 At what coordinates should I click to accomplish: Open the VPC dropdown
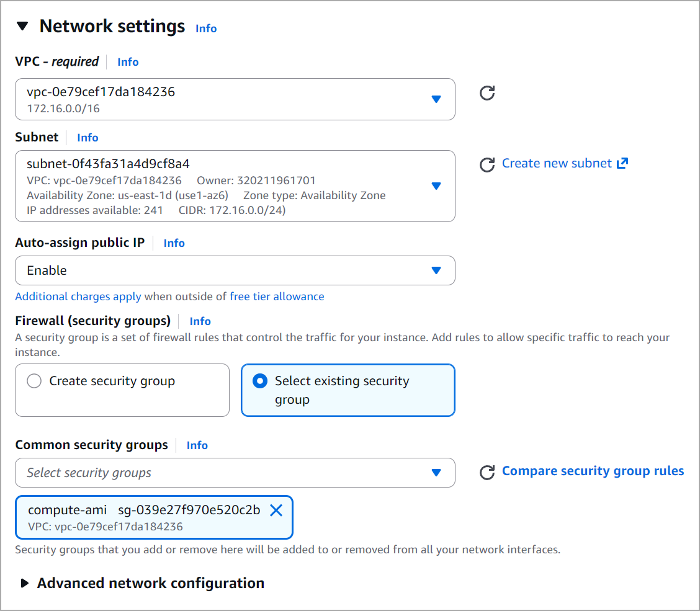(x=235, y=99)
